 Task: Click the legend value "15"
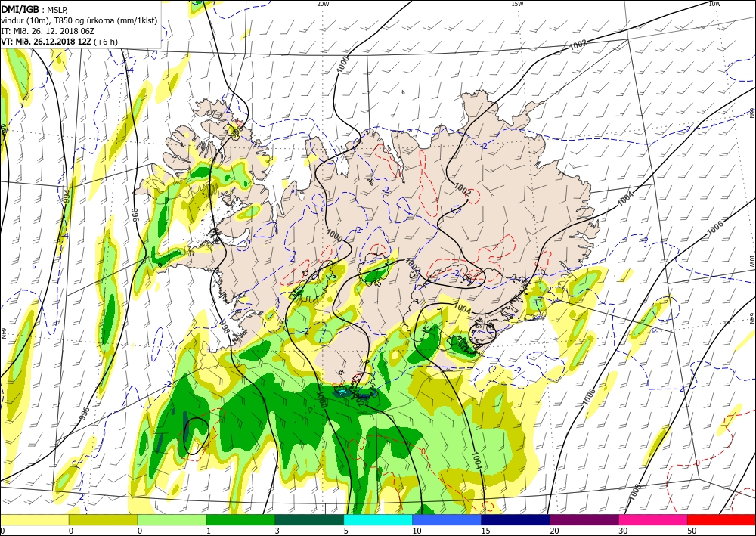tap(485, 531)
